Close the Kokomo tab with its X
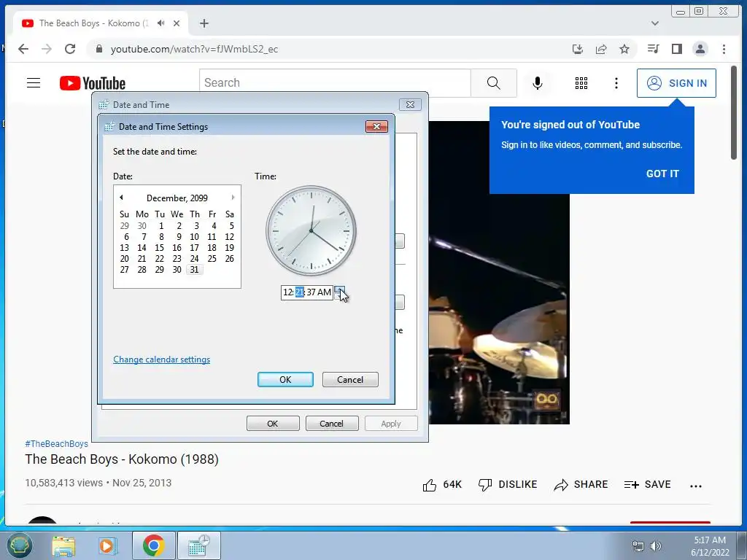Viewport: 747px width, 560px height. pos(177,23)
